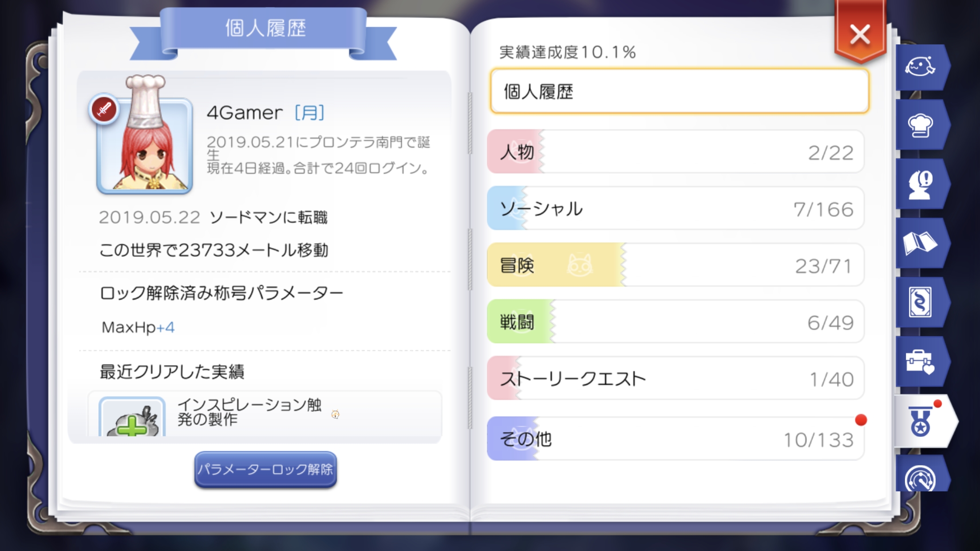
Task: Open the toolbox with heart tab
Action: pyautogui.click(x=920, y=362)
